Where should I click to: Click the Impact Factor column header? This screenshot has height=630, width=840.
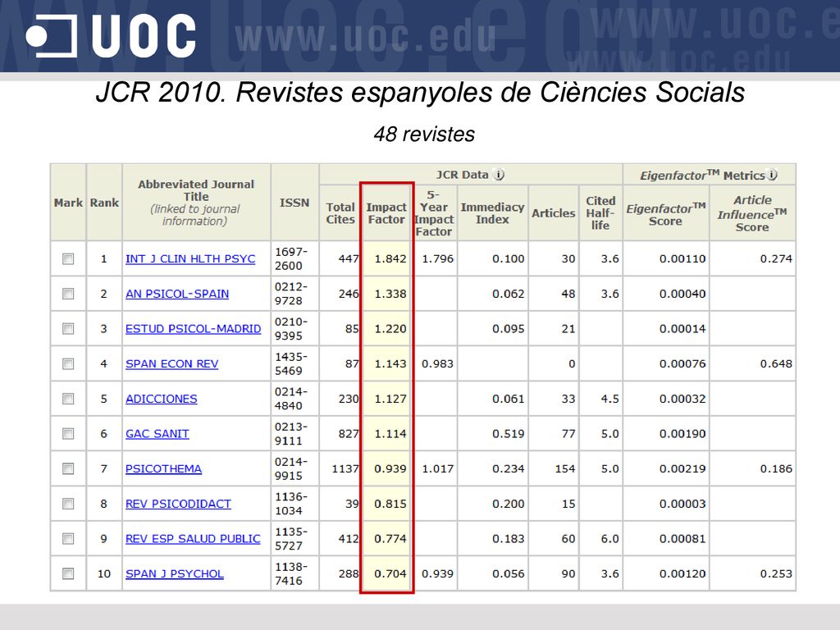pyautogui.click(x=386, y=213)
